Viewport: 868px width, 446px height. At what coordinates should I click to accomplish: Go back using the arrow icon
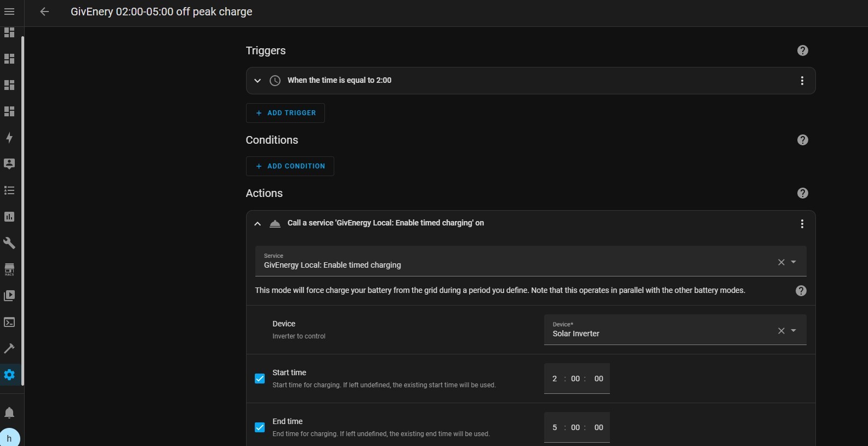coord(44,12)
